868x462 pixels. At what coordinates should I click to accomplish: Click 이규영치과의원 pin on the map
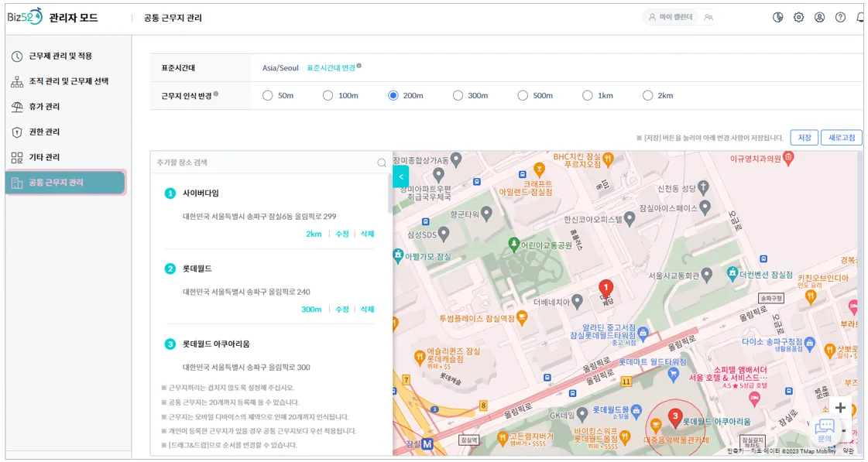(789, 158)
